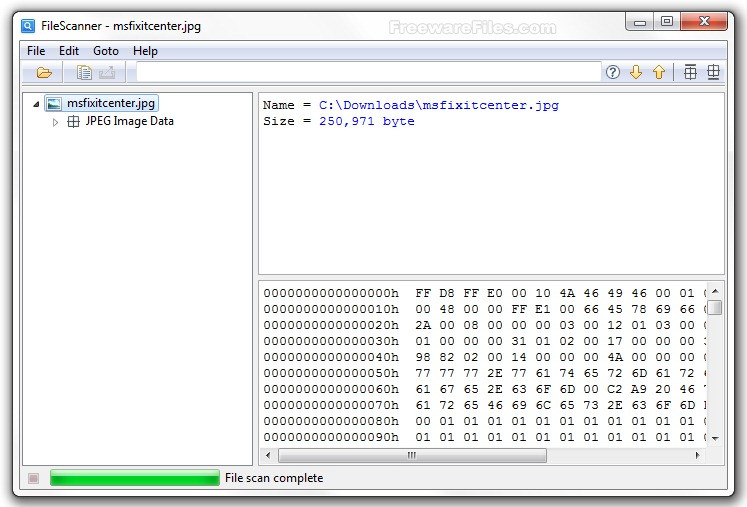Click offset 0000000000000040h in hex view
The image size is (747, 507).
pos(331,357)
